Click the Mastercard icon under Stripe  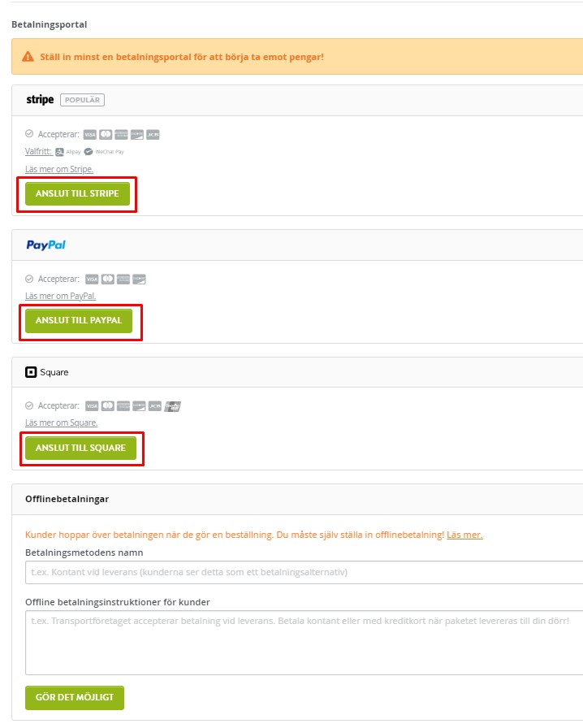pos(106,135)
